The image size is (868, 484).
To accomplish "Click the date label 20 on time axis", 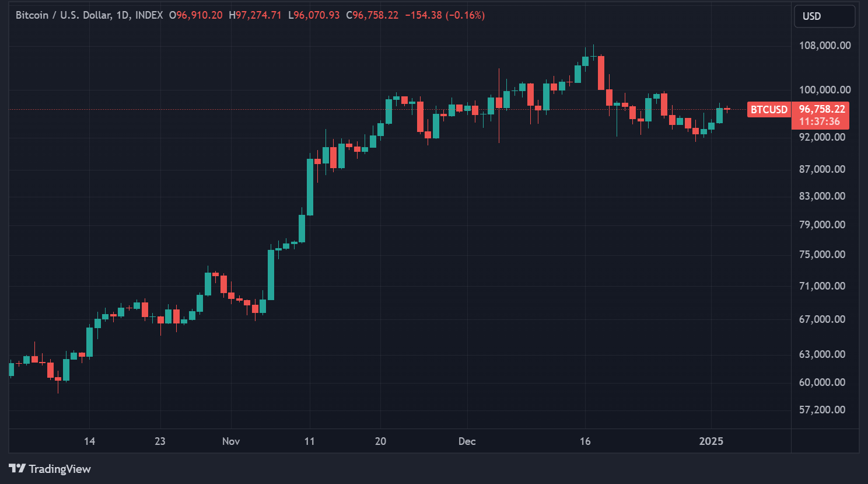I will coord(380,441).
